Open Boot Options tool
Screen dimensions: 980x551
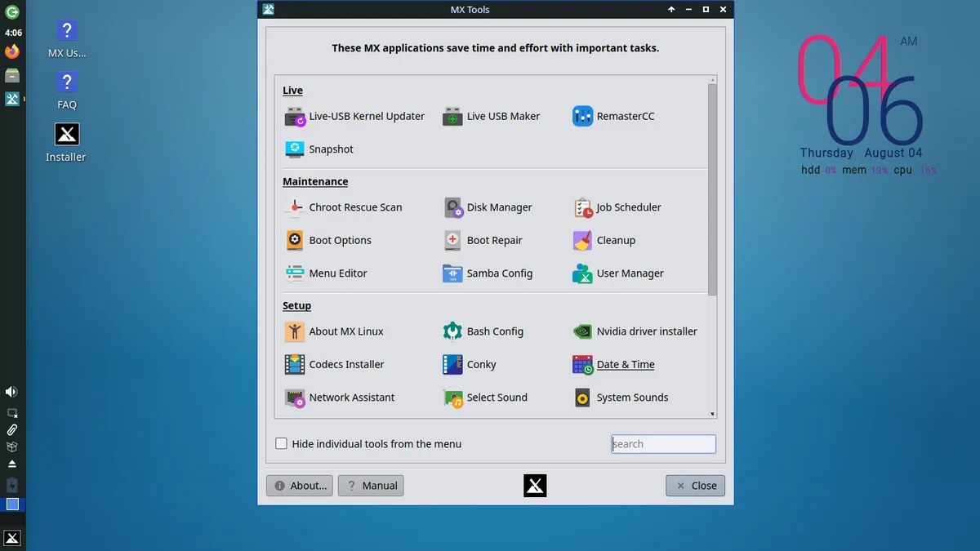pyautogui.click(x=327, y=241)
